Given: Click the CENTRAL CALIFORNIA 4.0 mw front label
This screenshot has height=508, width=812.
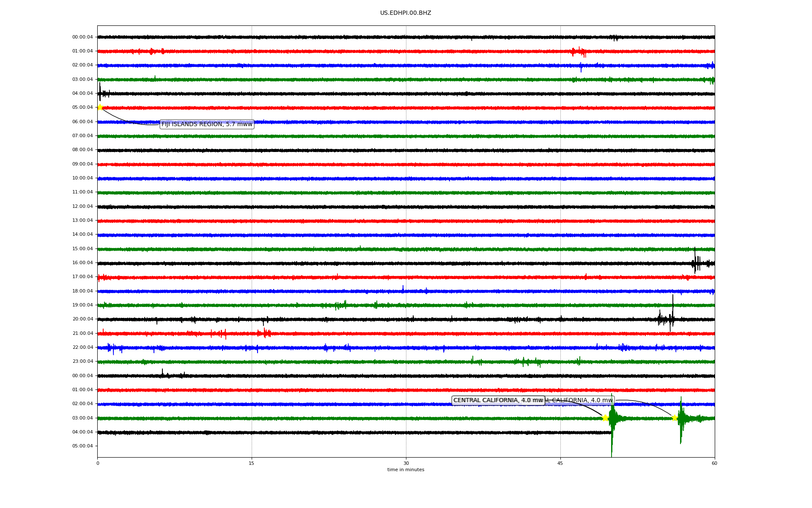Looking at the screenshot, I should tap(498, 400).
